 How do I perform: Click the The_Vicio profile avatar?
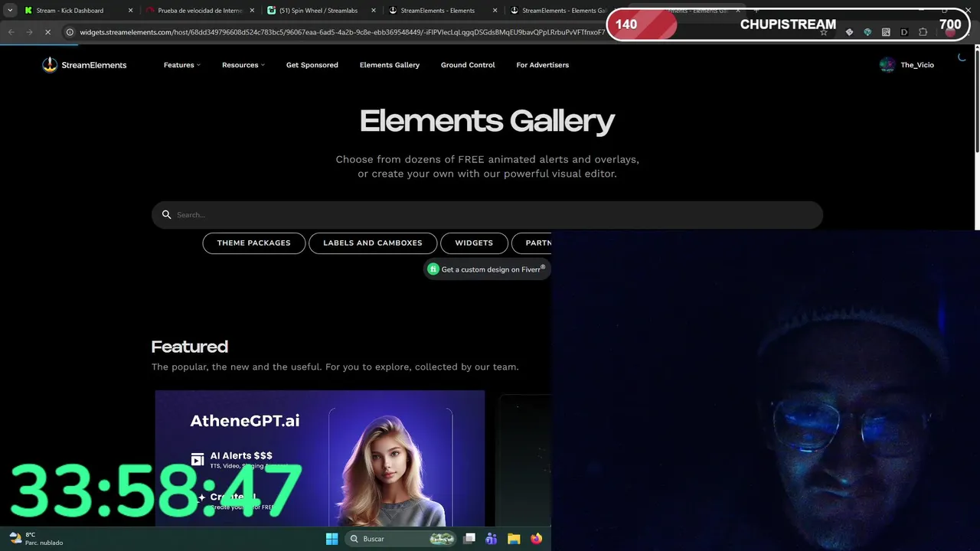coord(887,65)
